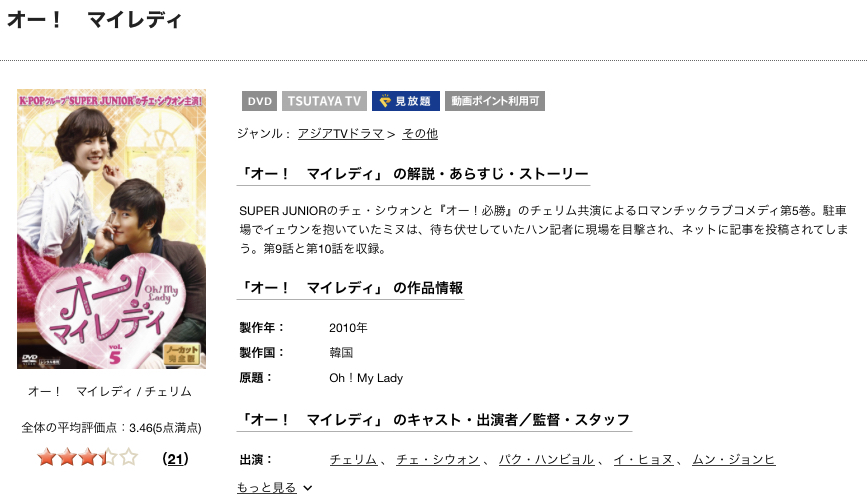
Task: Open the その他 genre link
Action: coord(420,133)
